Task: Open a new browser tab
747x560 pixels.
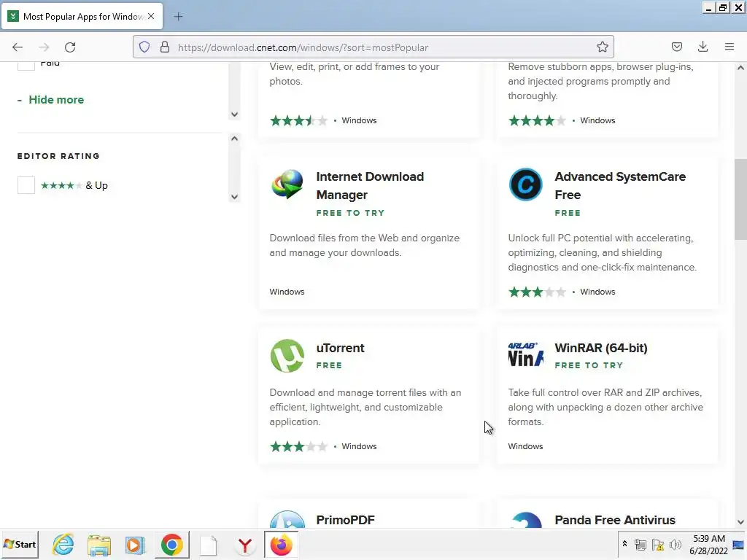Action: click(x=178, y=17)
